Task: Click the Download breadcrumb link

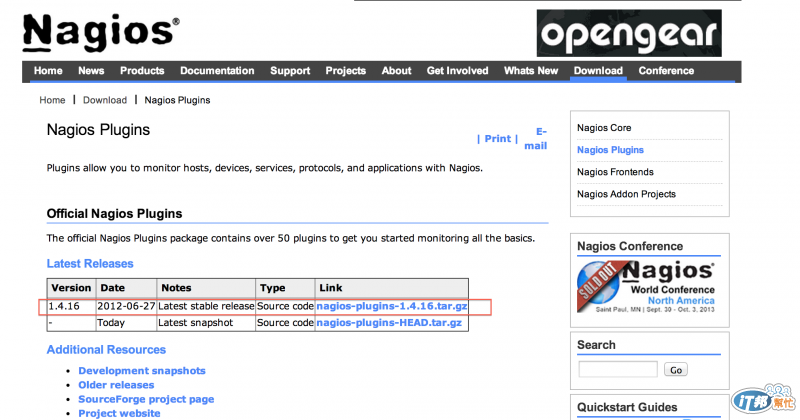Action: click(105, 100)
